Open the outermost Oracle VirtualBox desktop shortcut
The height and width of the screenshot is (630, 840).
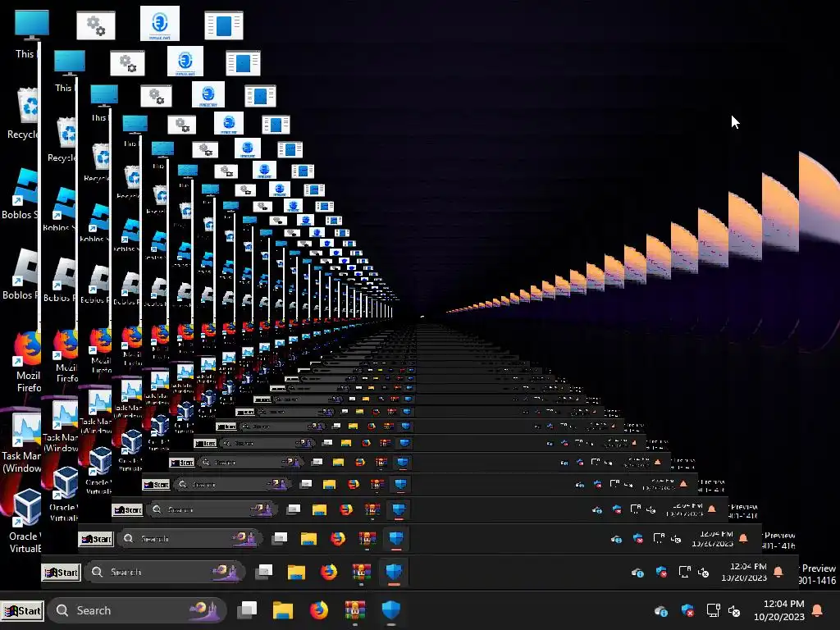(x=27, y=508)
